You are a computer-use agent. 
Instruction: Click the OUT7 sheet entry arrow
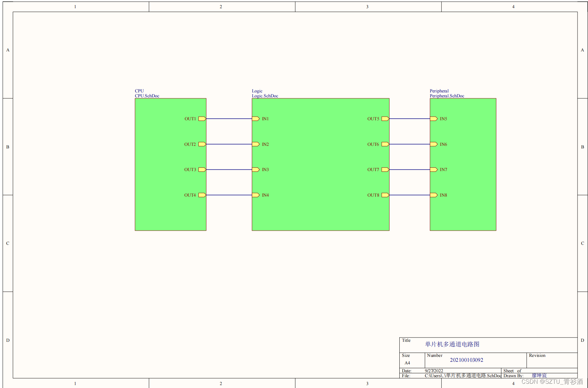tap(385, 169)
